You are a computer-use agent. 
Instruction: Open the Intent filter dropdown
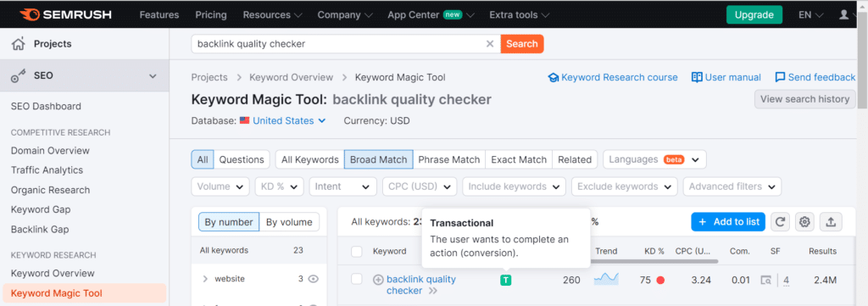click(342, 186)
